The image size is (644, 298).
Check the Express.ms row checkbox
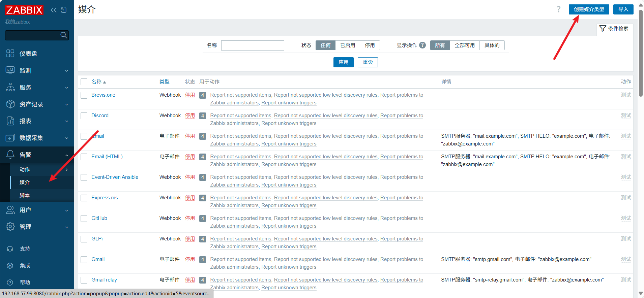click(84, 198)
